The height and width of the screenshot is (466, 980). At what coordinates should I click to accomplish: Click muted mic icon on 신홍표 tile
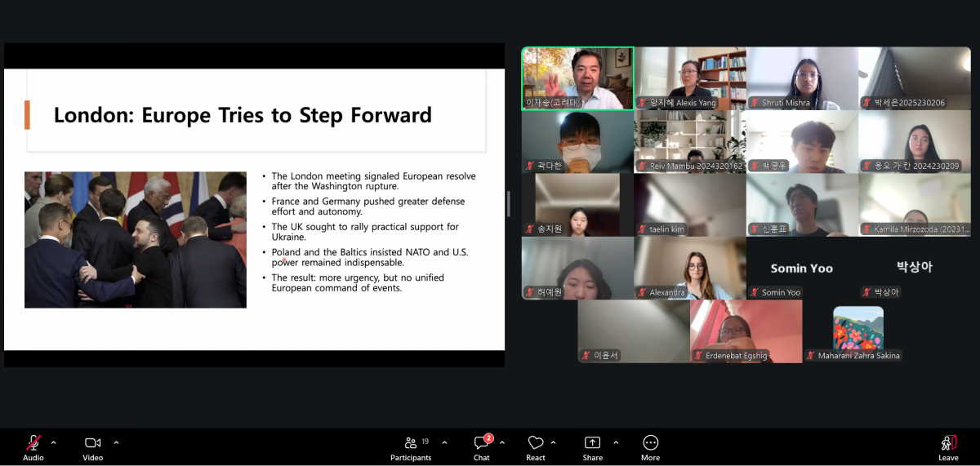point(755,229)
